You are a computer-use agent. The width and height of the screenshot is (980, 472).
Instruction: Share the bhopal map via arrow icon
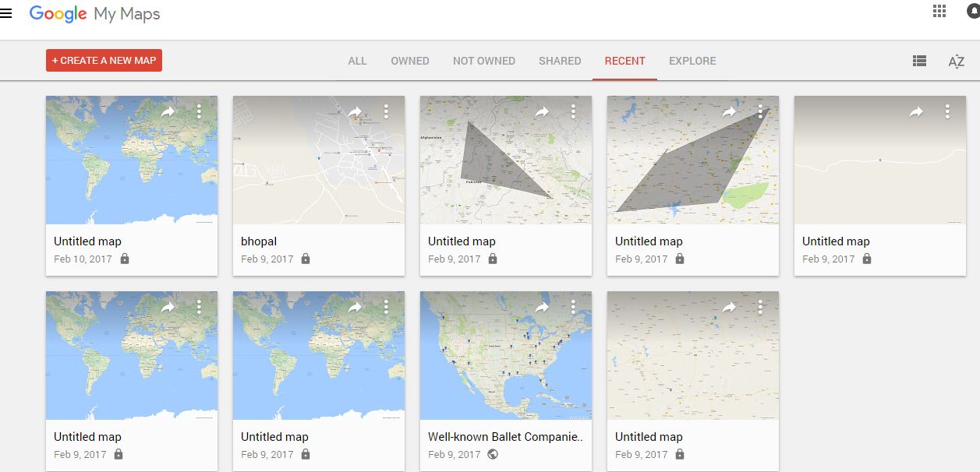pos(355,112)
